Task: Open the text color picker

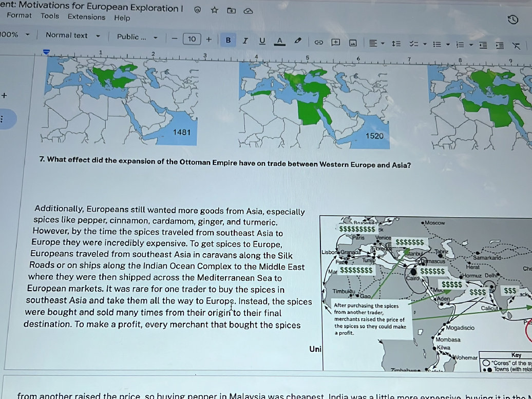Action: point(279,42)
